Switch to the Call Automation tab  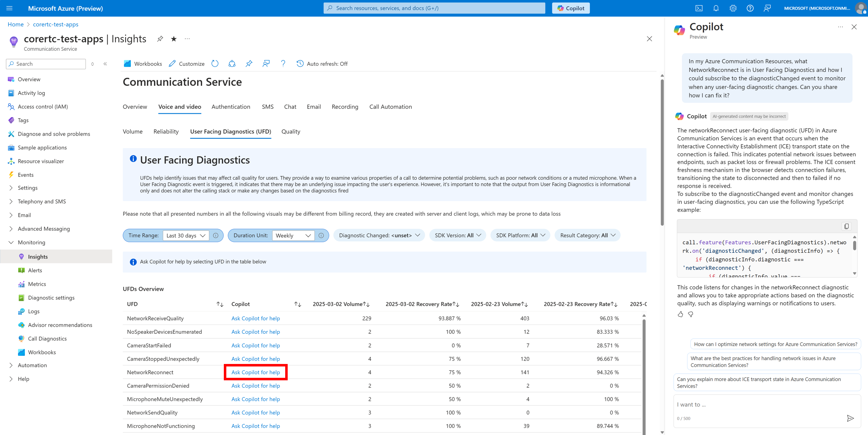(x=390, y=107)
